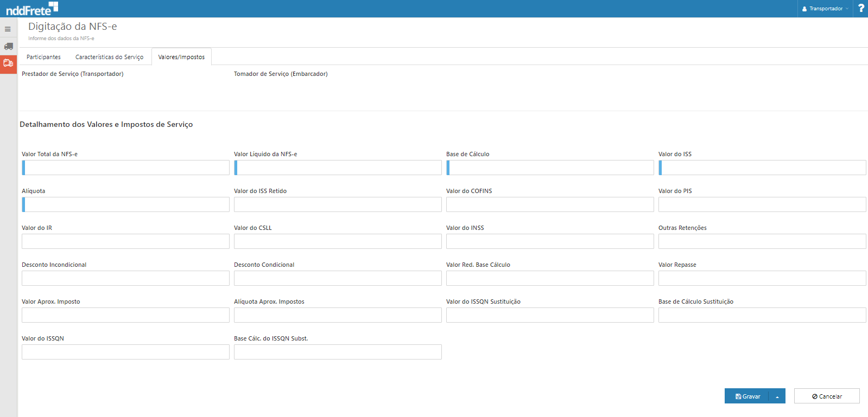The image size is (868, 417).
Task: Select the Base de Cálculo field
Action: (x=550, y=168)
